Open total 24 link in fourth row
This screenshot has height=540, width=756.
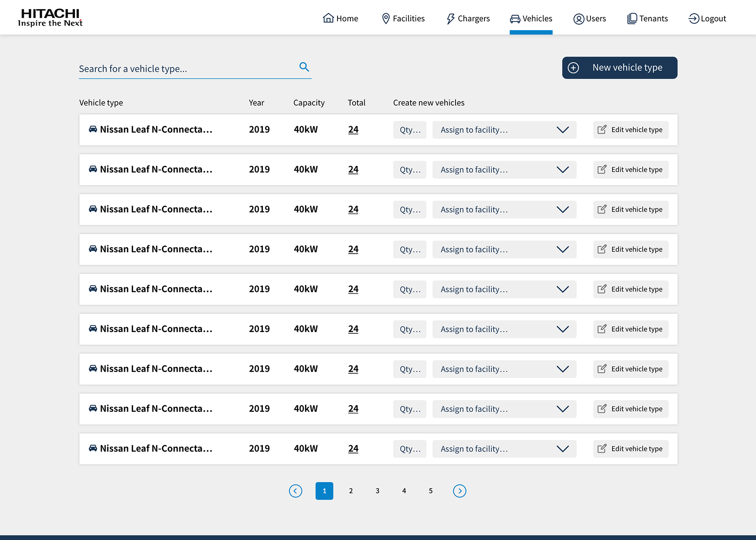[353, 249]
